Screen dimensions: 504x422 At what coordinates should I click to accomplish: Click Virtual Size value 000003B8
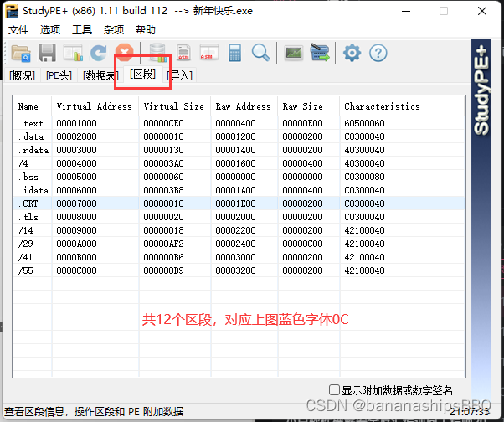(163, 190)
